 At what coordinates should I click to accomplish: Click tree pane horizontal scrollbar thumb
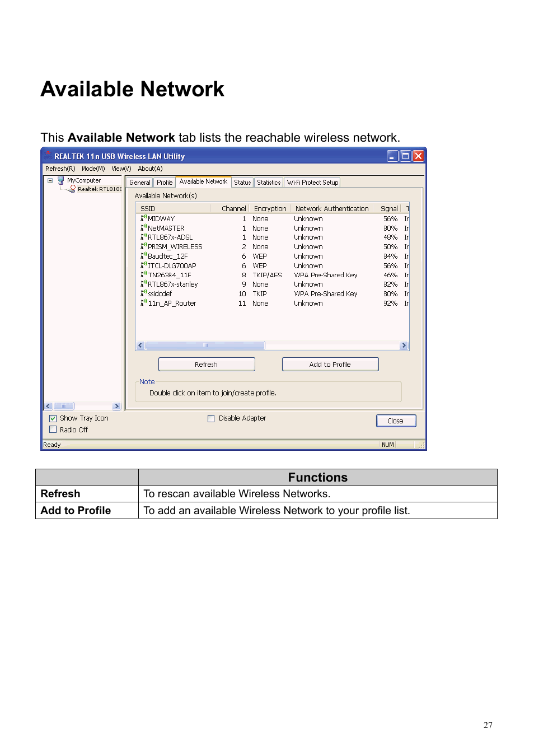coord(63,406)
